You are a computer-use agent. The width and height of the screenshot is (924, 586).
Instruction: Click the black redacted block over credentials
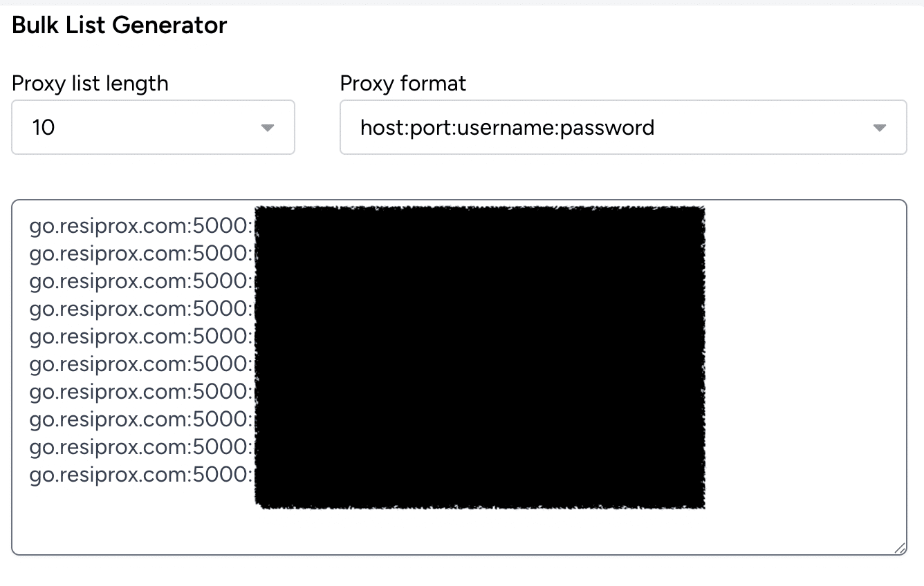point(480,357)
